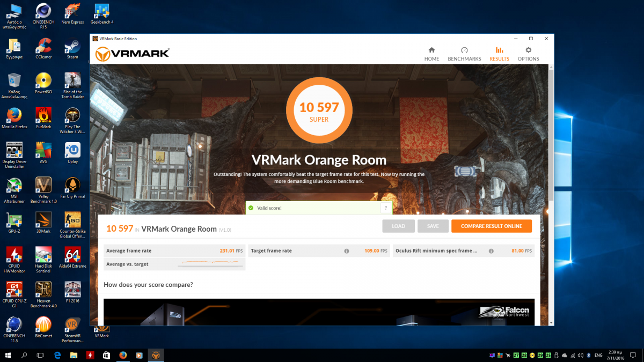Click the 231.01 FPS average frame rate value
The height and width of the screenshot is (362, 644).
pos(231,251)
